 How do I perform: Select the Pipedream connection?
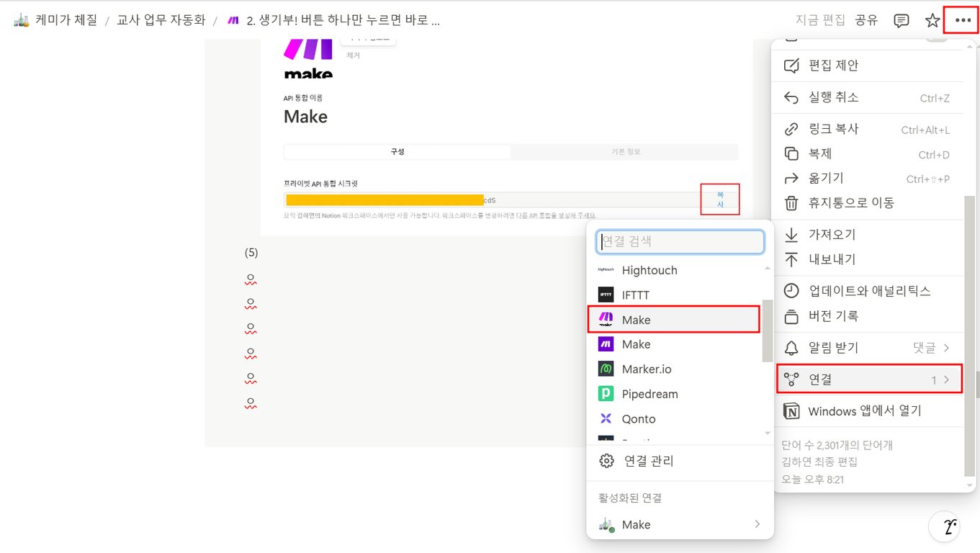point(675,394)
